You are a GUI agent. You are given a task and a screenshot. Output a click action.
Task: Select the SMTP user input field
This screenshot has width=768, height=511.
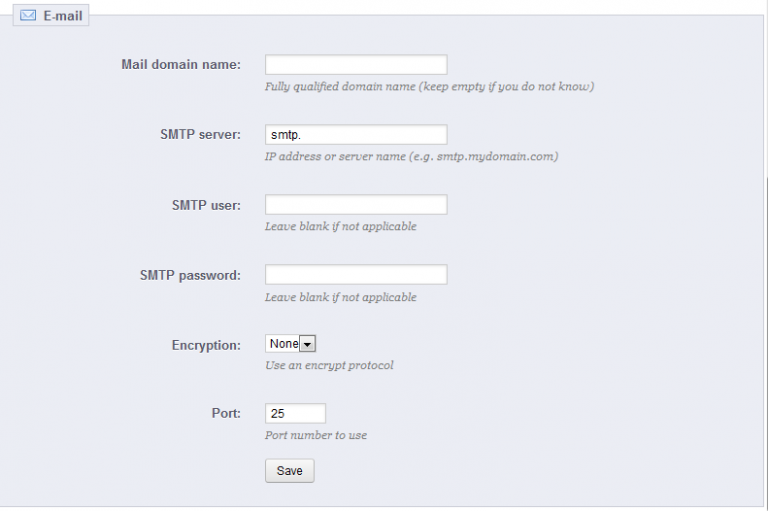[x=355, y=205]
